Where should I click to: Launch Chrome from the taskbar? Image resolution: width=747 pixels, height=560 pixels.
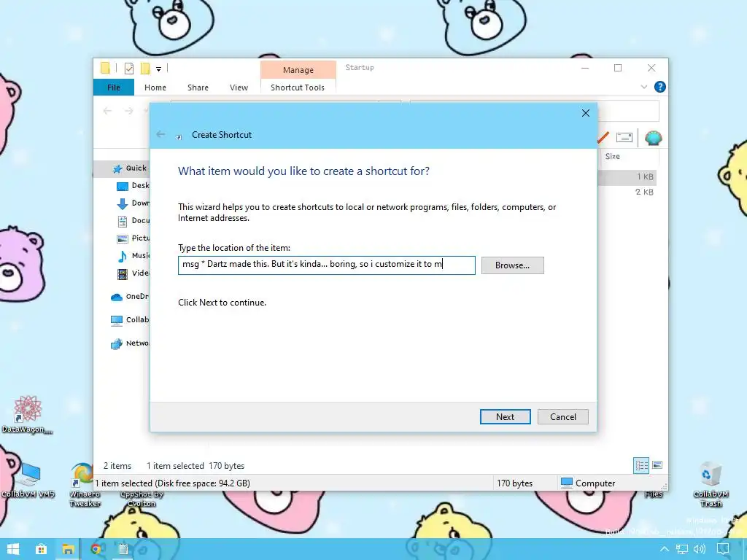pos(96,549)
